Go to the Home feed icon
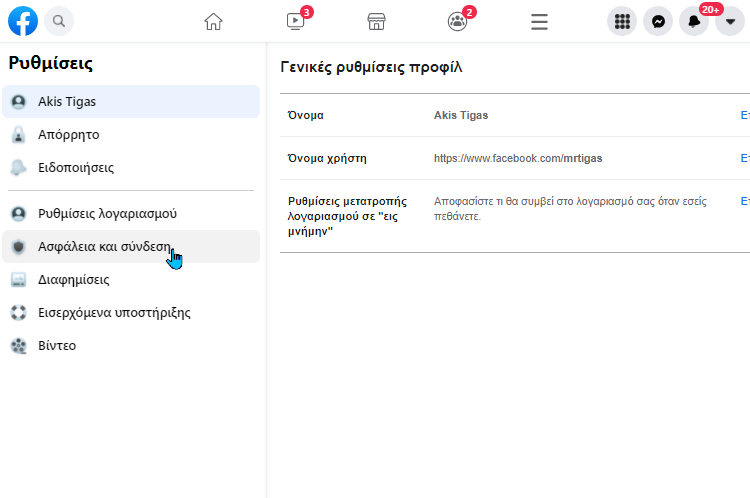750x498 pixels. pyautogui.click(x=213, y=22)
